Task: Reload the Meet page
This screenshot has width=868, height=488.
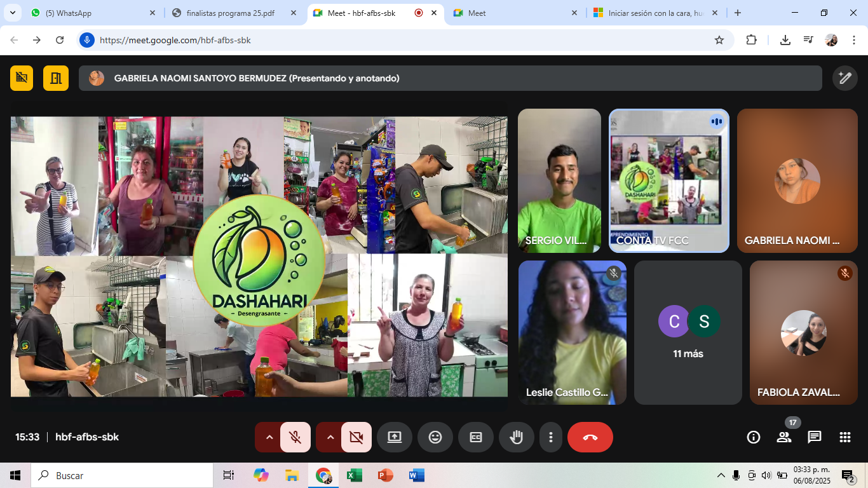Action: (60, 40)
